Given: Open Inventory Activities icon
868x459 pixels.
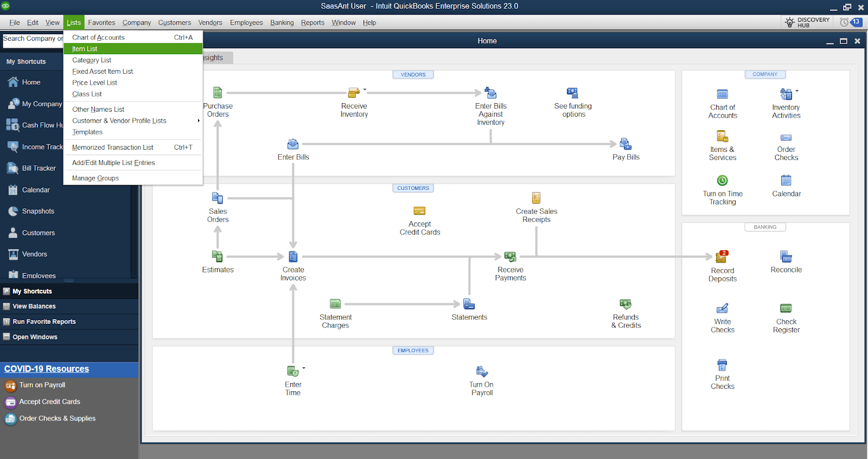Looking at the screenshot, I should tap(786, 94).
